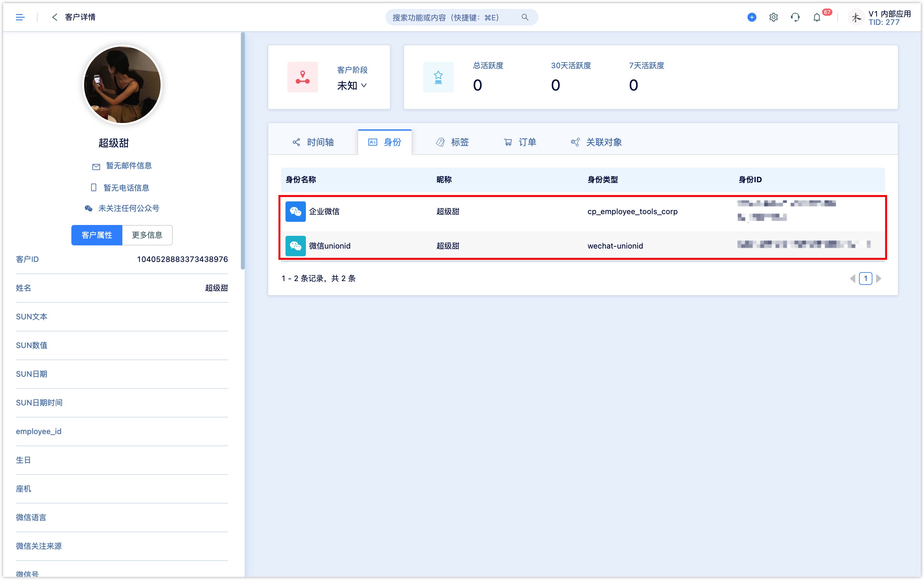Image resolution: width=924 pixels, height=580 pixels.
Task: Go to previous page arrow
Action: [852, 279]
